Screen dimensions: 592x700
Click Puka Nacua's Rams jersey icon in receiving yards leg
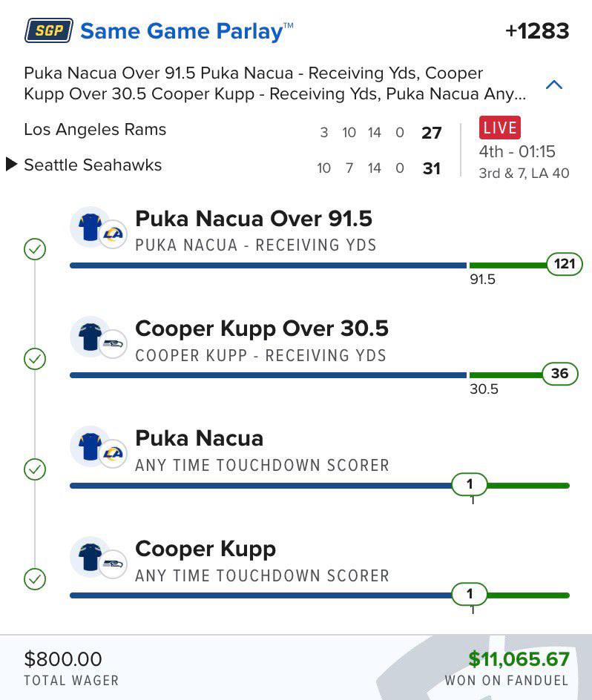[90, 226]
